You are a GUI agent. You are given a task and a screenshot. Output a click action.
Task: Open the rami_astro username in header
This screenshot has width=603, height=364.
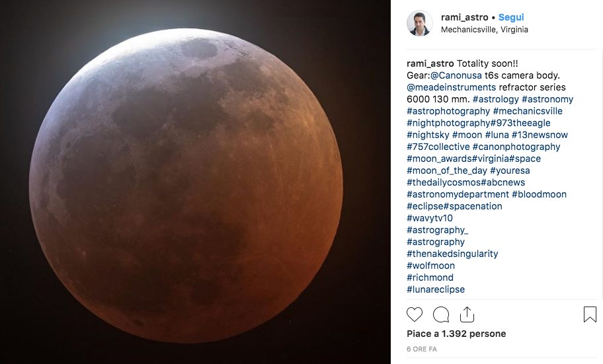[464, 17]
